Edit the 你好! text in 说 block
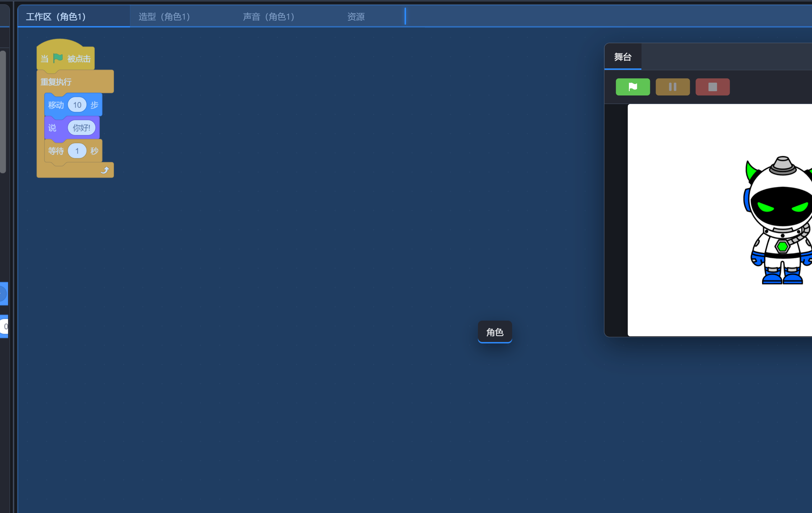The height and width of the screenshot is (513, 812). (82, 128)
